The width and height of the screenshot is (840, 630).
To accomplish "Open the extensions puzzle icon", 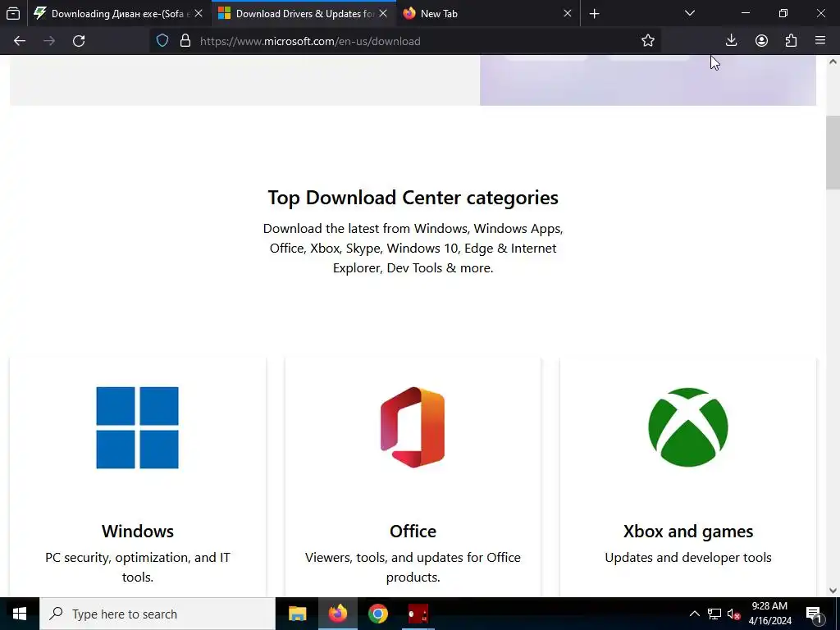I will coord(791,41).
